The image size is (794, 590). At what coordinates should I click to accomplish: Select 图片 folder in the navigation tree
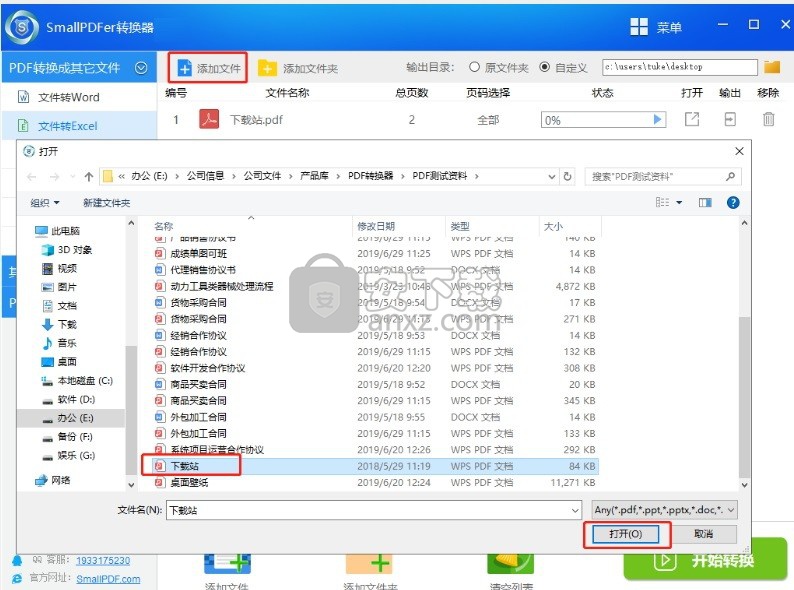pos(59,287)
